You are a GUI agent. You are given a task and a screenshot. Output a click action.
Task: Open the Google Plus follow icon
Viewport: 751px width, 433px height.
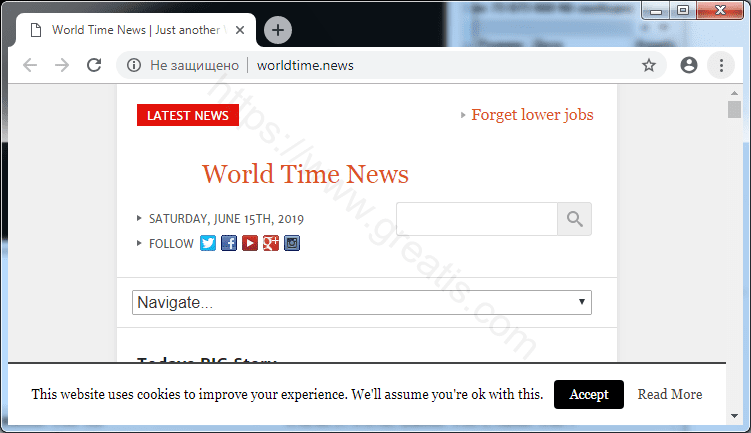(x=271, y=243)
